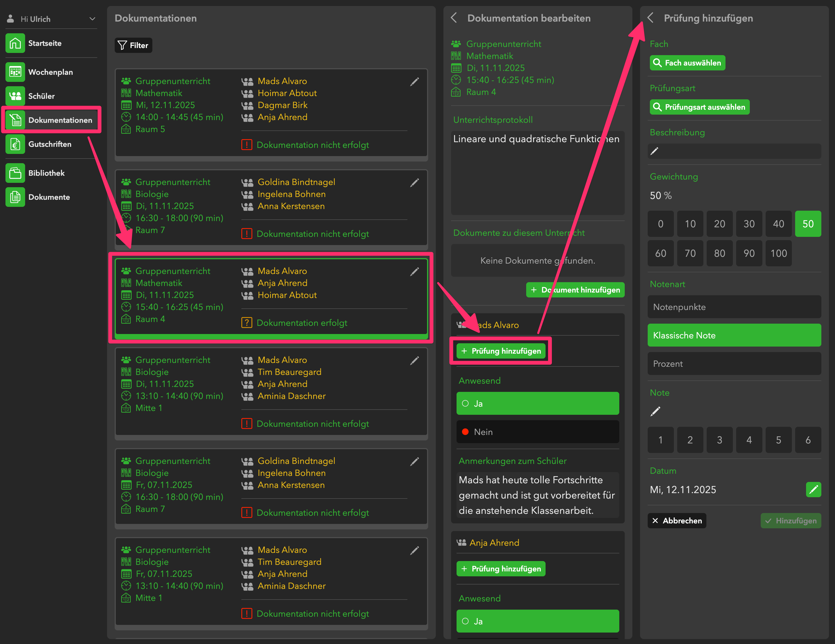Edit the Mi, 12.11.2025 Mathematik entry pencil

414,81
